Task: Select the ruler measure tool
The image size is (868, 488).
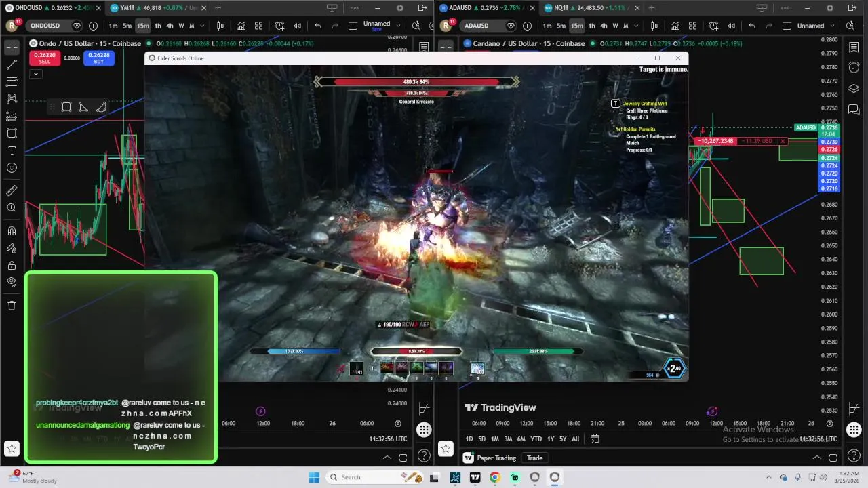Action: pos(12,190)
